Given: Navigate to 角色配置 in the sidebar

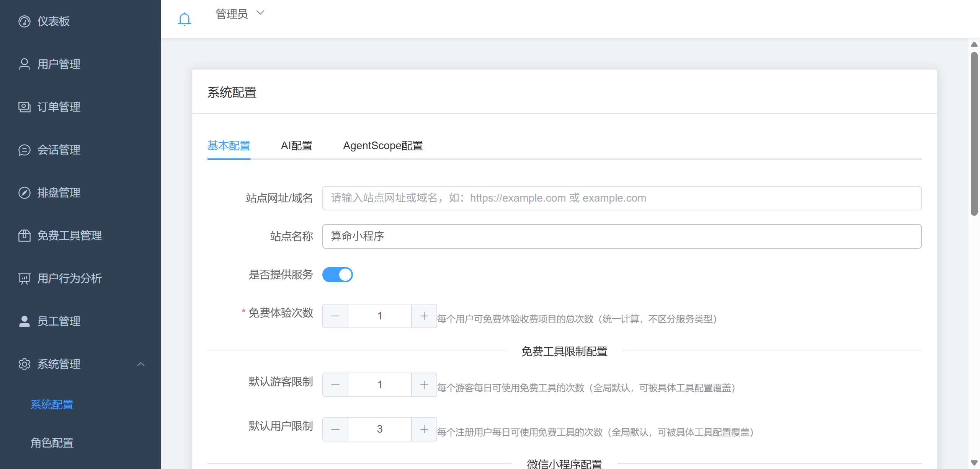Looking at the screenshot, I should coord(52,443).
